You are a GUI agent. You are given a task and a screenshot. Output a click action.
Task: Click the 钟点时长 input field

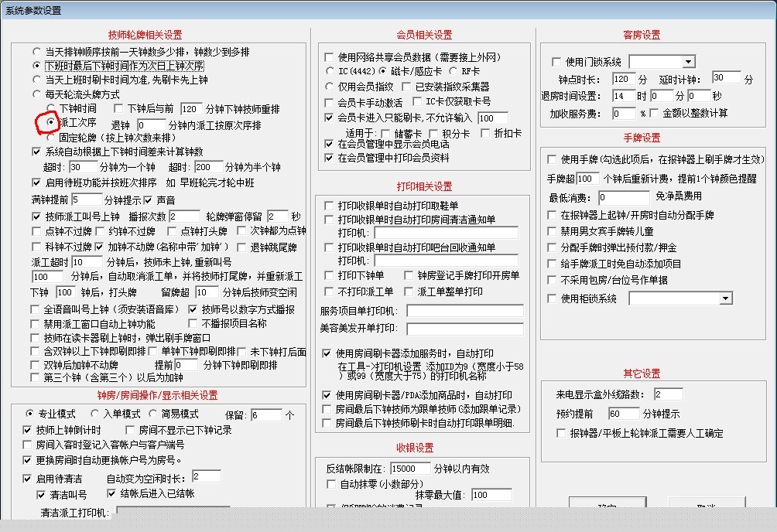[624, 79]
